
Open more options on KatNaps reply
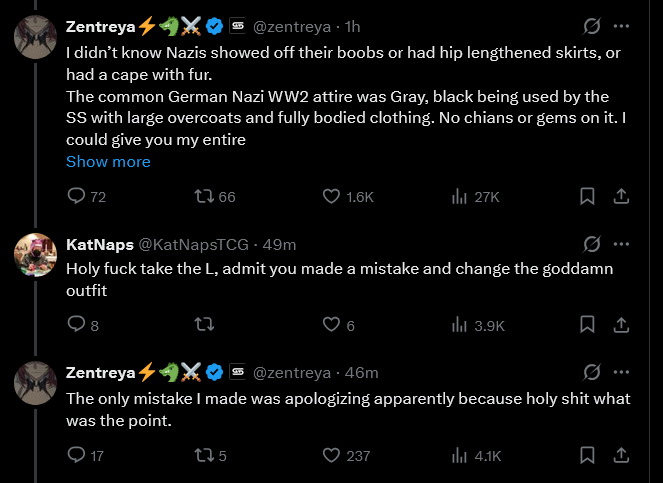click(x=621, y=244)
